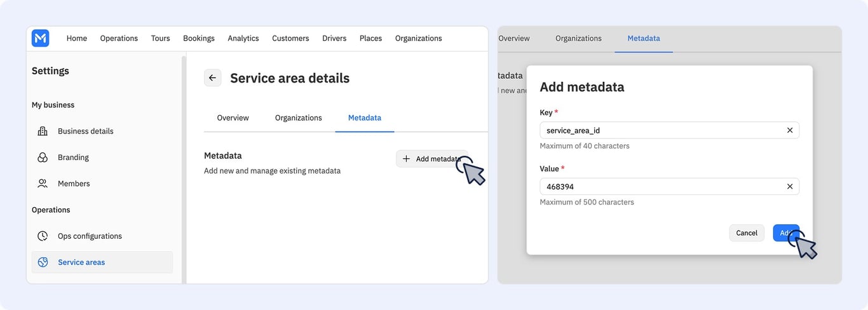Click the Add metadata button
This screenshot has height=310, width=868.
coord(432,159)
